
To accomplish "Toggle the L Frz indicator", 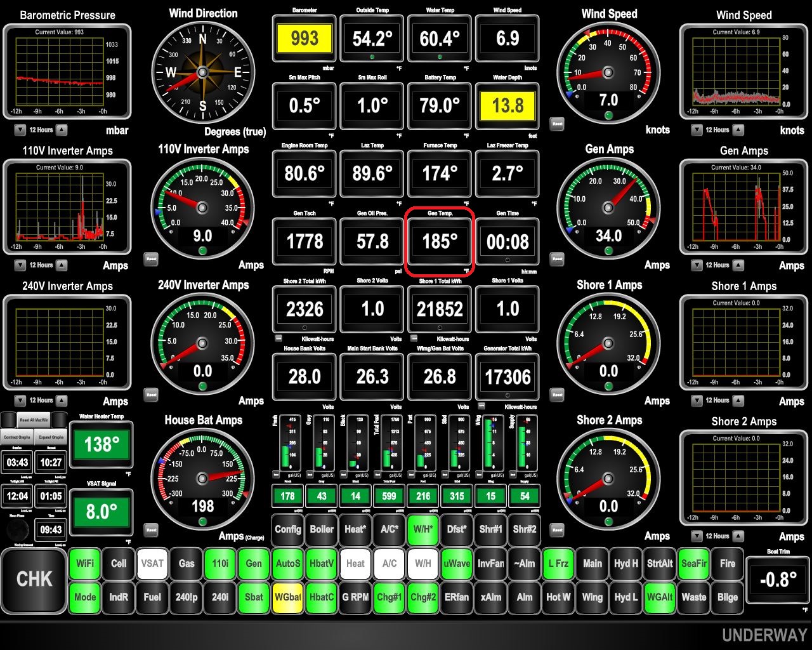I will point(558,564).
